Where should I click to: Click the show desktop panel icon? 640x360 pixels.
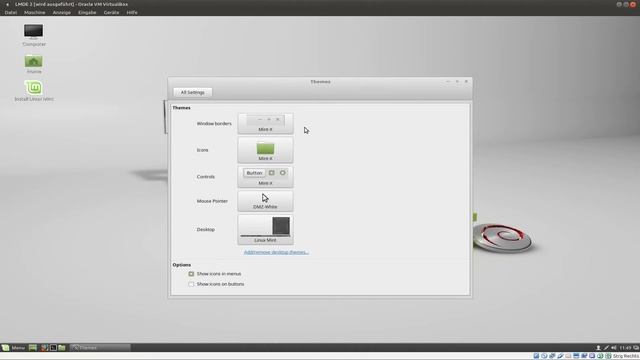tap(33, 348)
